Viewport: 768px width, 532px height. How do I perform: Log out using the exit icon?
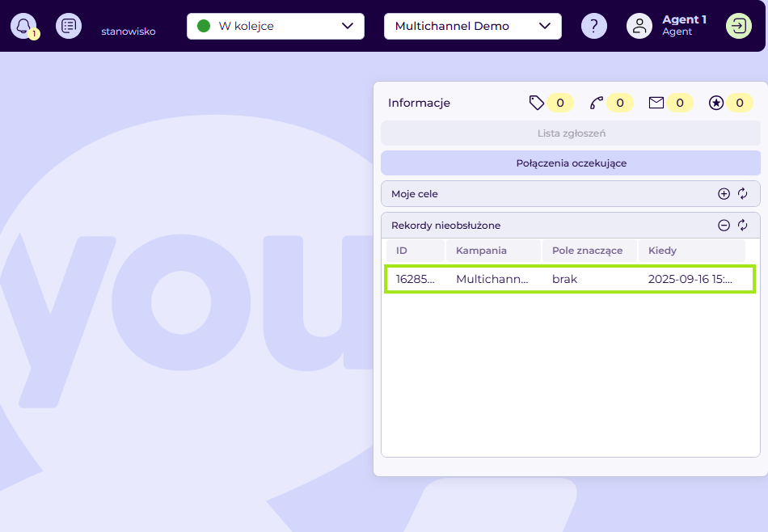click(739, 26)
